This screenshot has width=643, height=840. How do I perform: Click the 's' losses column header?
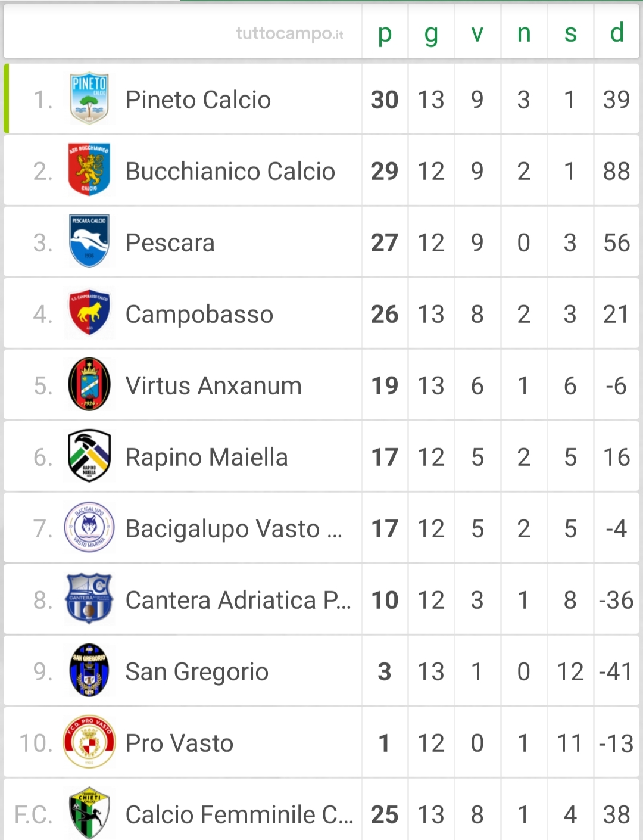570,33
